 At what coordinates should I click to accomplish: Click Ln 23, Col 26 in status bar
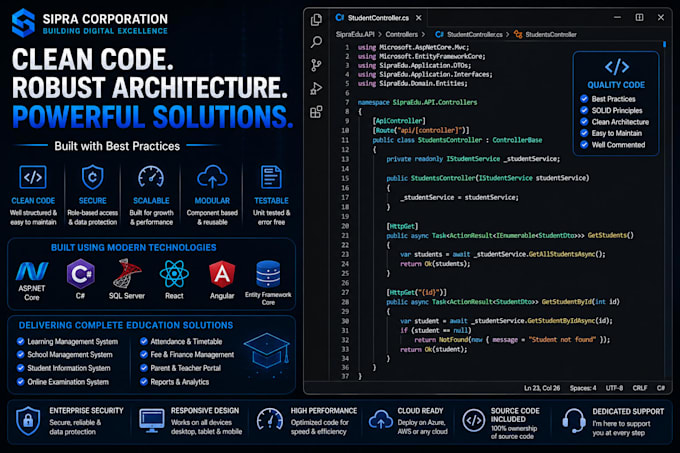[x=542, y=388]
